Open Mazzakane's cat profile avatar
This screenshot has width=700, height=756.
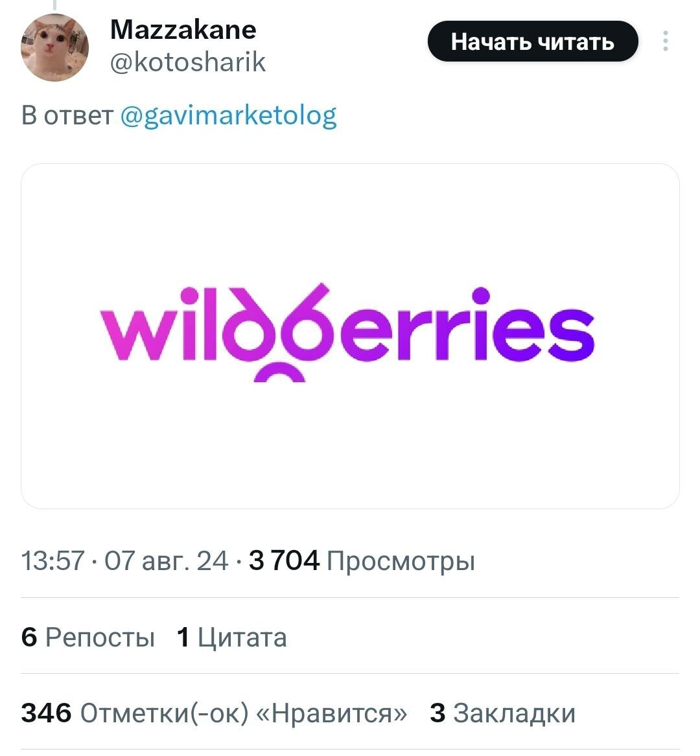tap(54, 48)
